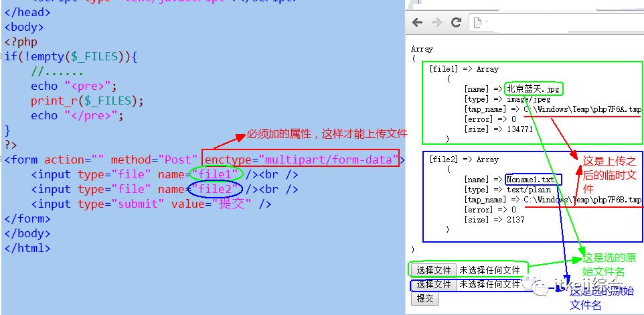The width and height of the screenshot is (644, 315).
Task: Focus the browser address bar
Action: point(556,23)
